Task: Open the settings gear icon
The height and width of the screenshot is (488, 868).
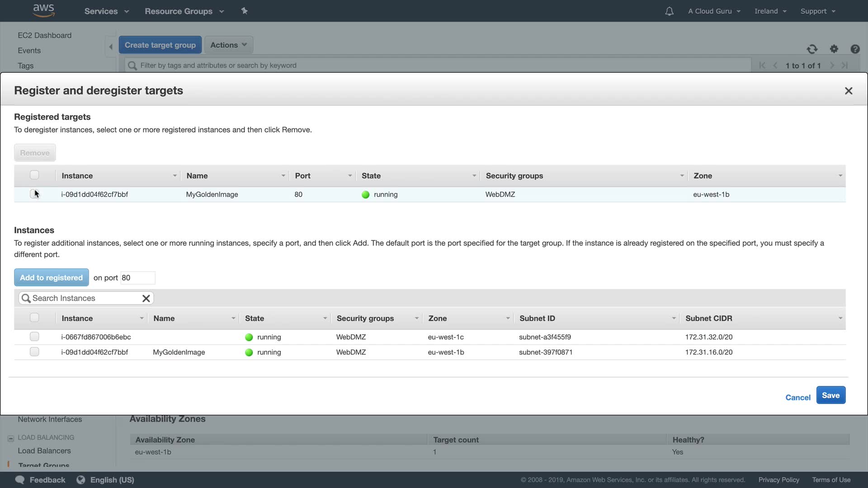Action: click(834, 49)
